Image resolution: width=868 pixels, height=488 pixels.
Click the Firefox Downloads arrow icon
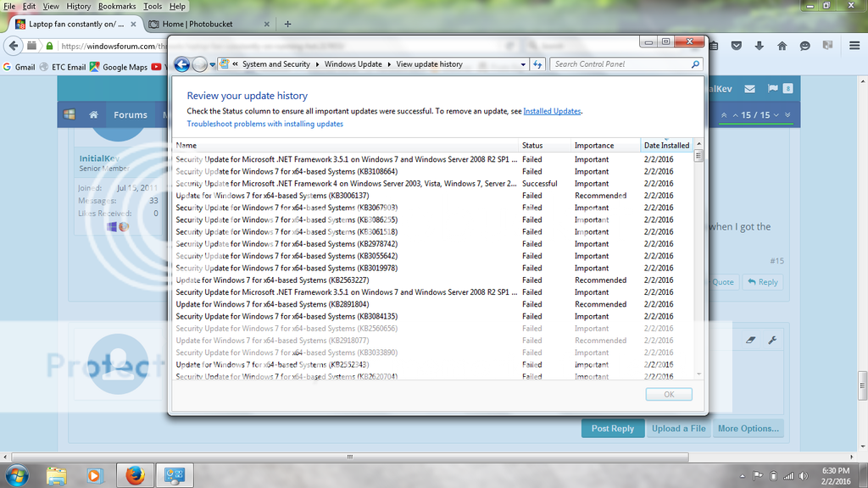point(759,46)
